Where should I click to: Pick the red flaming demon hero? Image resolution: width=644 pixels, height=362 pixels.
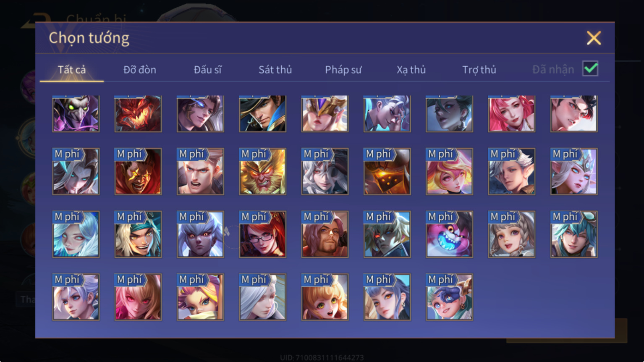(x=138, y=114)
